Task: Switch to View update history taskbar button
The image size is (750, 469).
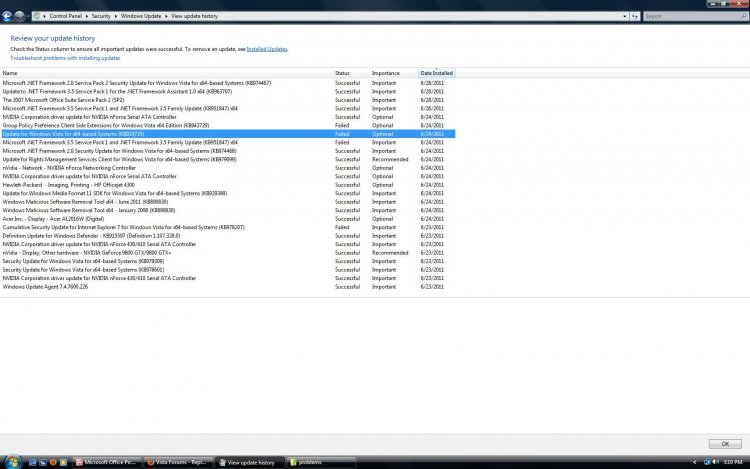Action: 249,462
